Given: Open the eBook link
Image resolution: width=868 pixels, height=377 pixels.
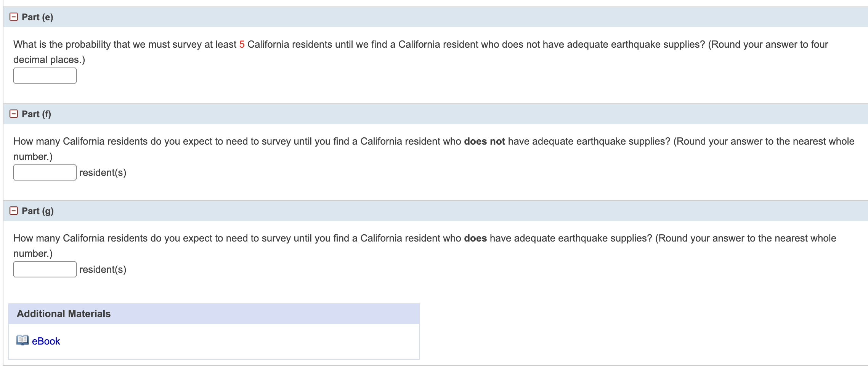Looking at the screenshot, I should coord(46,341).
